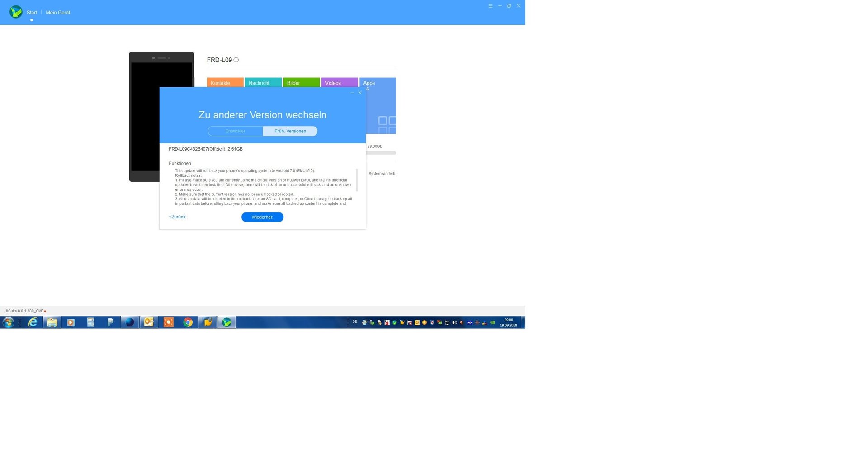This screenshot has width=868, height=458.
Task: Switch to the Mein Gerät tab
Action: pos(58,13)
